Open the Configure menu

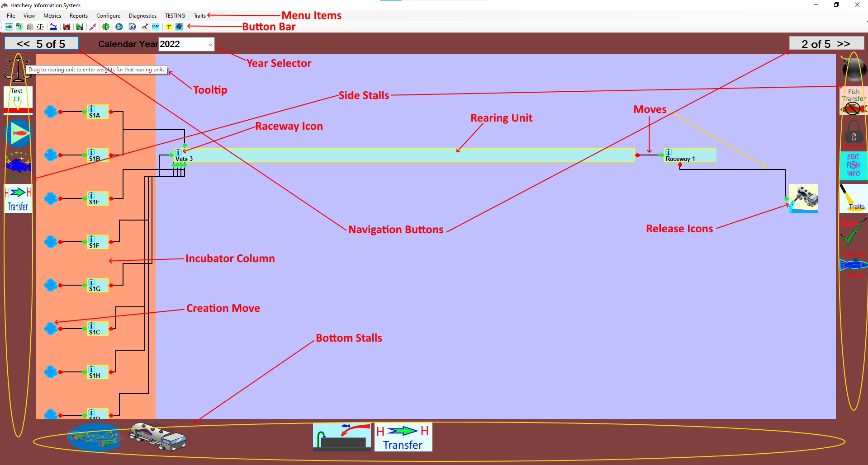click(x=108, y=16)
